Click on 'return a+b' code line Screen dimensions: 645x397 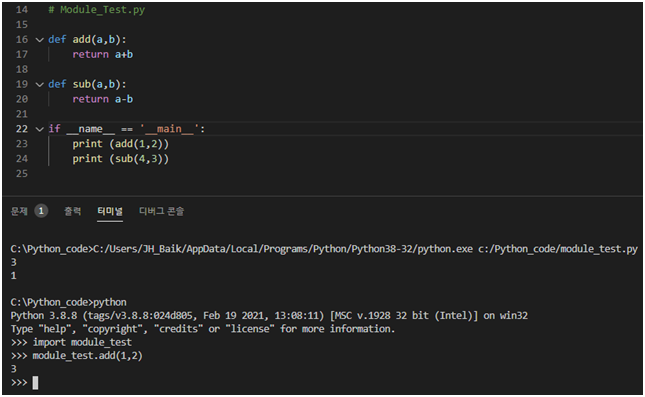coord(103,54)
